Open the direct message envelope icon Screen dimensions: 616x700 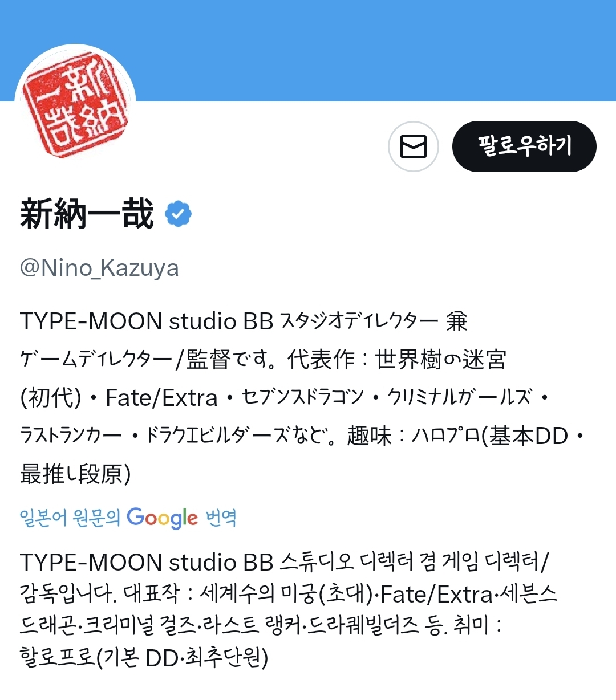tap(414, 146)
